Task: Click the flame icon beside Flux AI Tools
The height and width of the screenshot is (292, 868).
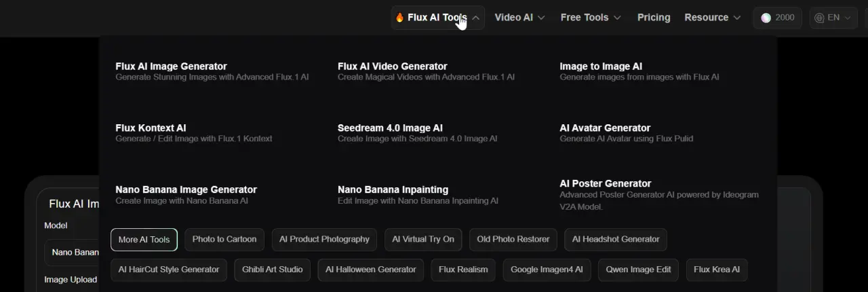Action: (399, 18)
